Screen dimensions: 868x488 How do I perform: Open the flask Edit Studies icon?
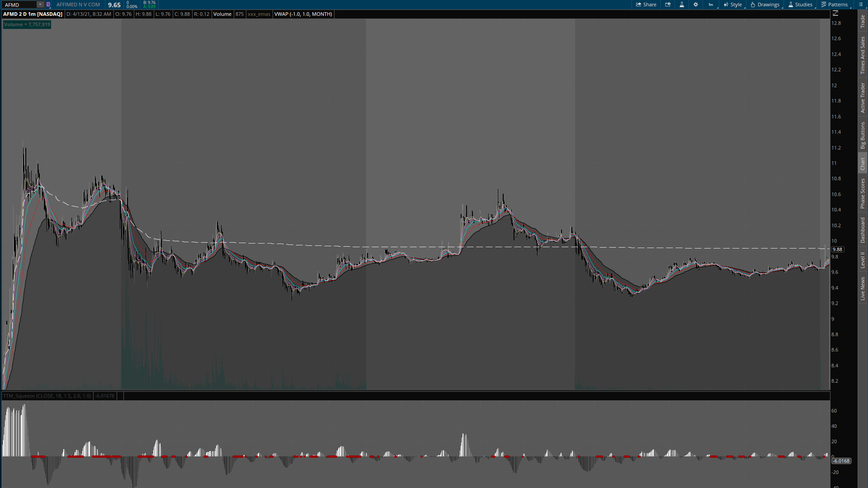682,5
